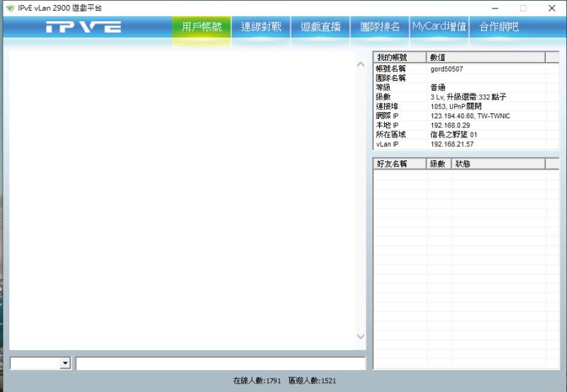Click the 區遊人數:1521 status text
567x392 pixels.
tap(312, 381)
